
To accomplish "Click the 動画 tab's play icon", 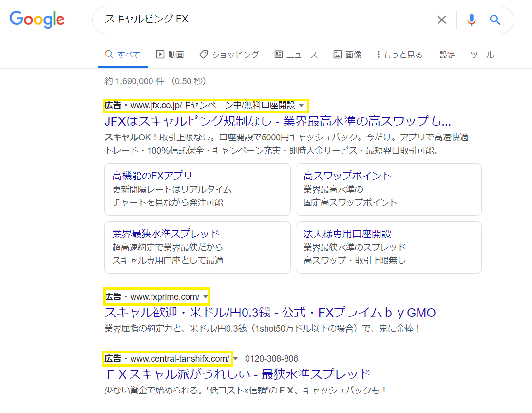I will tap(160, 54).
